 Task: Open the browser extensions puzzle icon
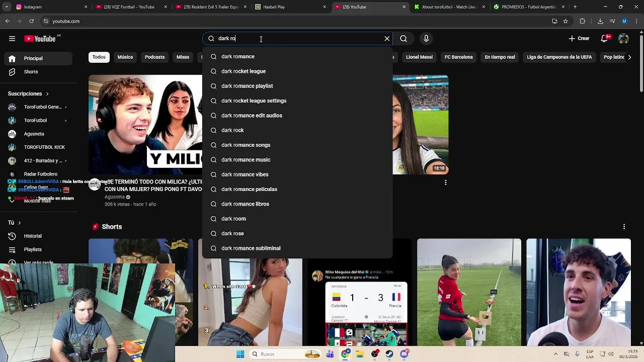pyautogui.click(x=583, y=21)
